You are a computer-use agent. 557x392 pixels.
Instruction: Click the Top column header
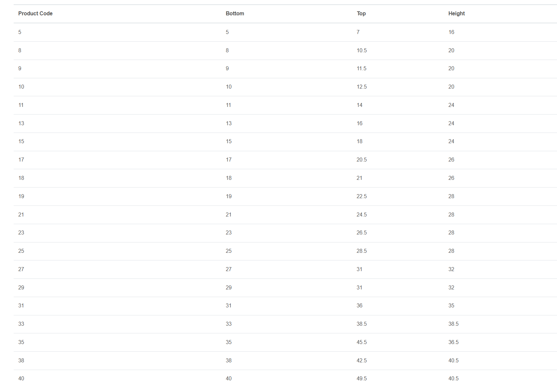click(x=361, y=14)
